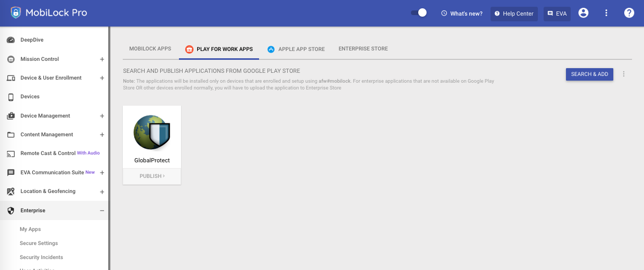The width and height of the screenshot is (644, 270).
Task: Open Secure Settings
Action: point(39,243)
